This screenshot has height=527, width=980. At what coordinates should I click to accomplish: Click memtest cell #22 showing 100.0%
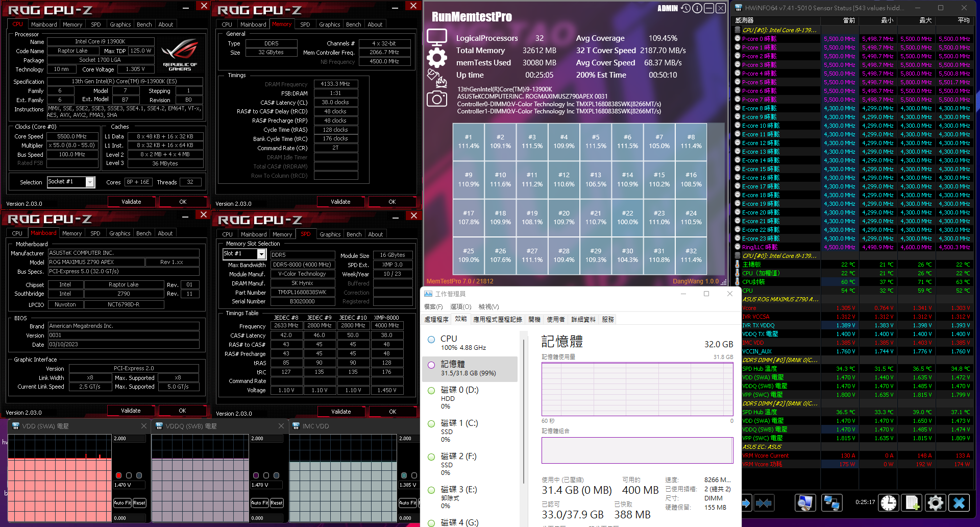pos(627,218)
